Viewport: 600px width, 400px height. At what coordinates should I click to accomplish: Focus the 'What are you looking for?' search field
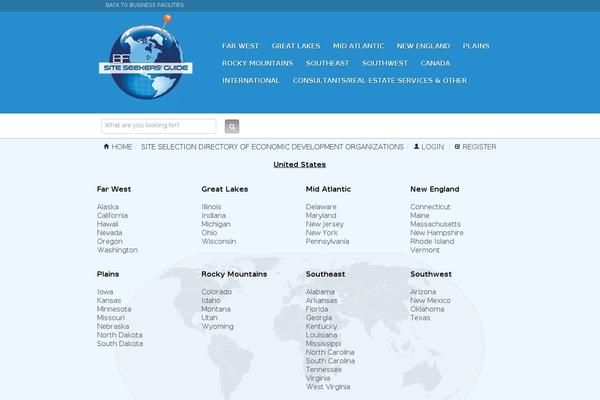click(x=159, y=126)
